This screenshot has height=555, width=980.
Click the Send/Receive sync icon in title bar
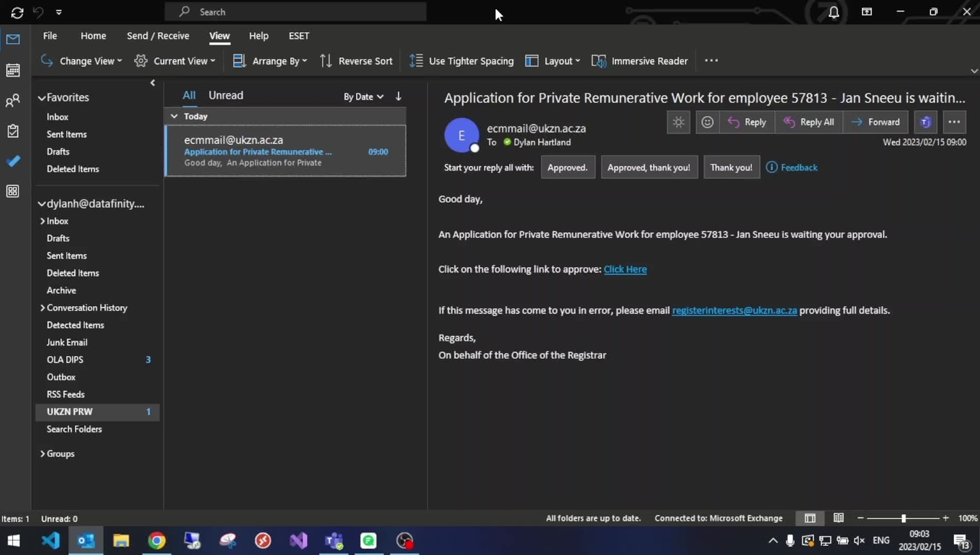[x=17, y=12]
